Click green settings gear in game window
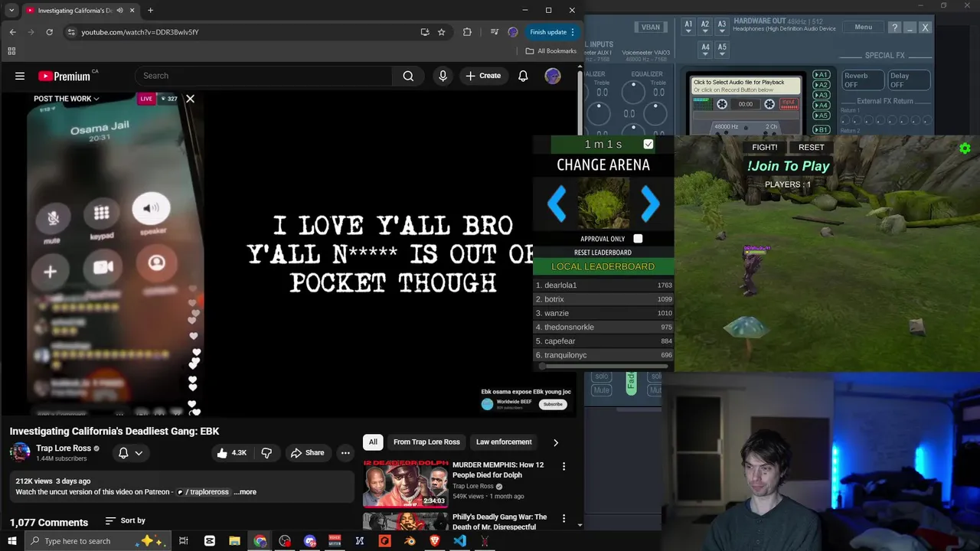This screenshot has height=551, width=980. click(x=965, y=148)
